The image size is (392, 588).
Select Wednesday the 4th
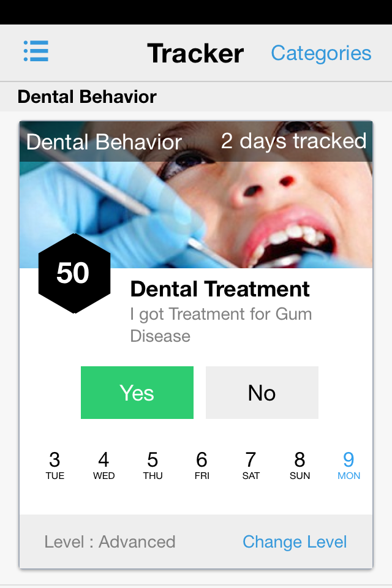click(x=104, y=465)
